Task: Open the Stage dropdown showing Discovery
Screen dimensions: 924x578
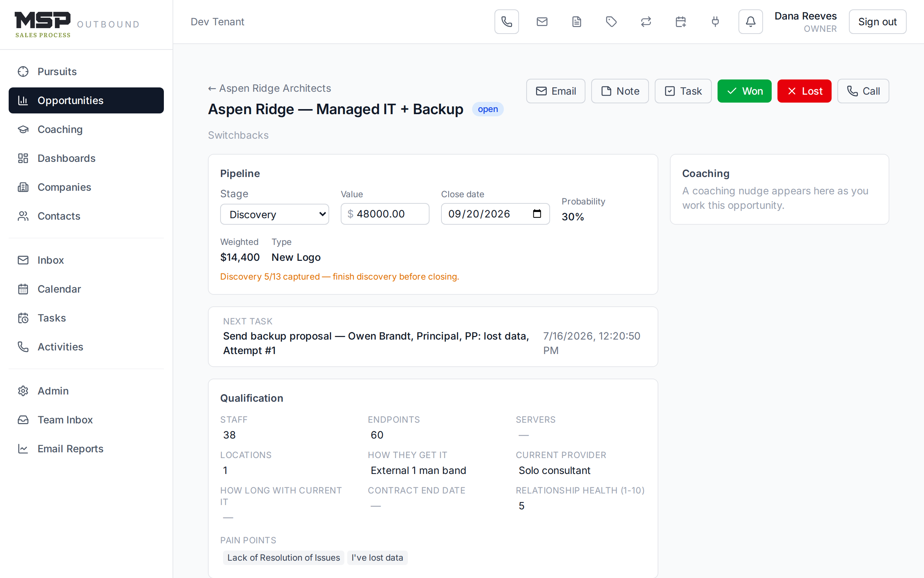Action: (275, 214)
